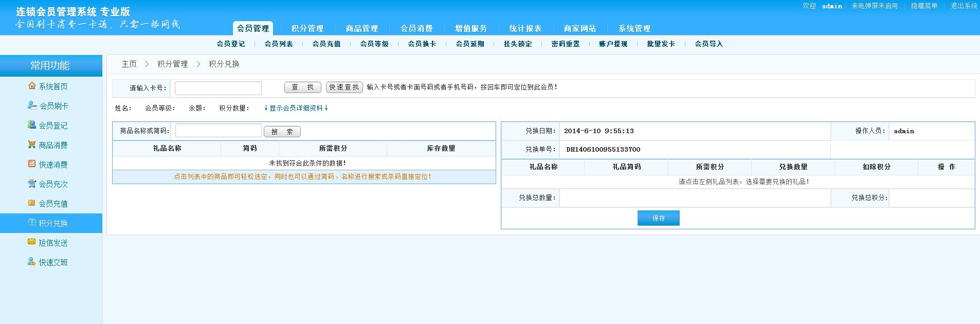The width and height of the screenshot is (980, 324).
Task: Select 会员延期 in the submenu
Action: point(470,44)
